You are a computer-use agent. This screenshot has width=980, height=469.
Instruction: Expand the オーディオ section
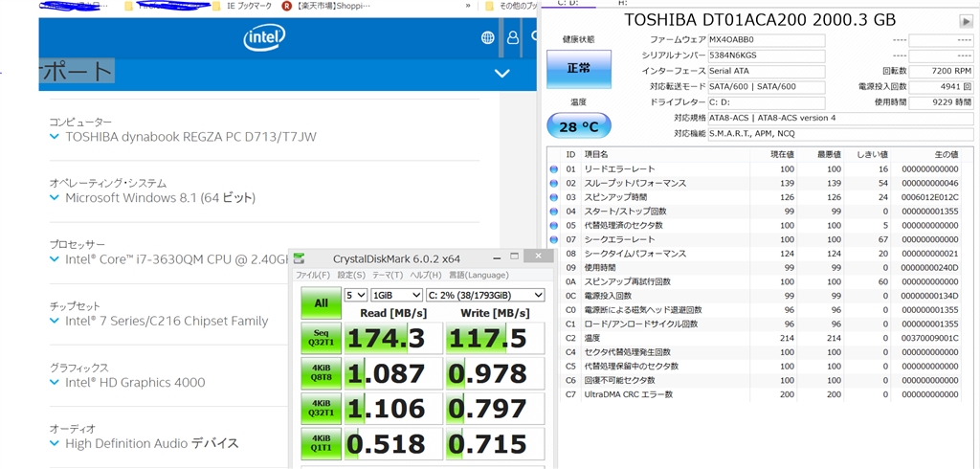55,443
